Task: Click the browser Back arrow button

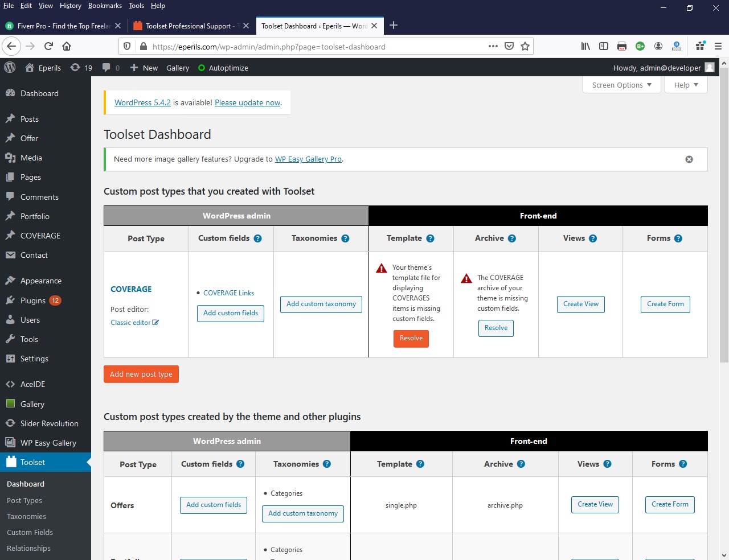Action: click(x=11, y=47)
